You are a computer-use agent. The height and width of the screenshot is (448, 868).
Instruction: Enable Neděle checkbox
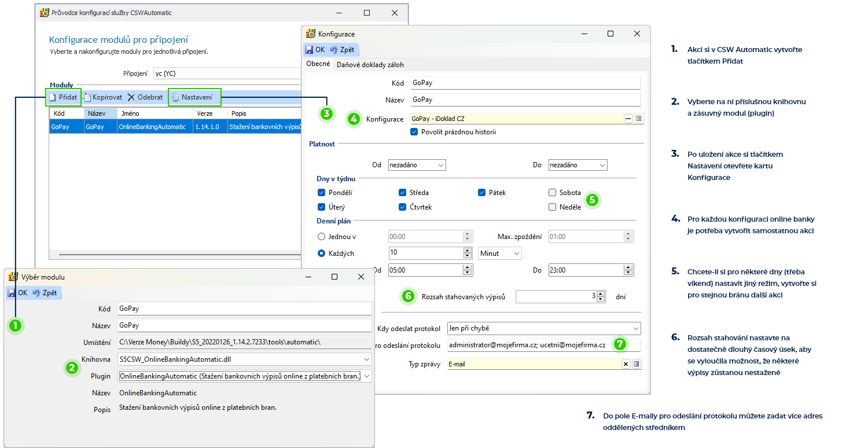click(x=553, y=207)
